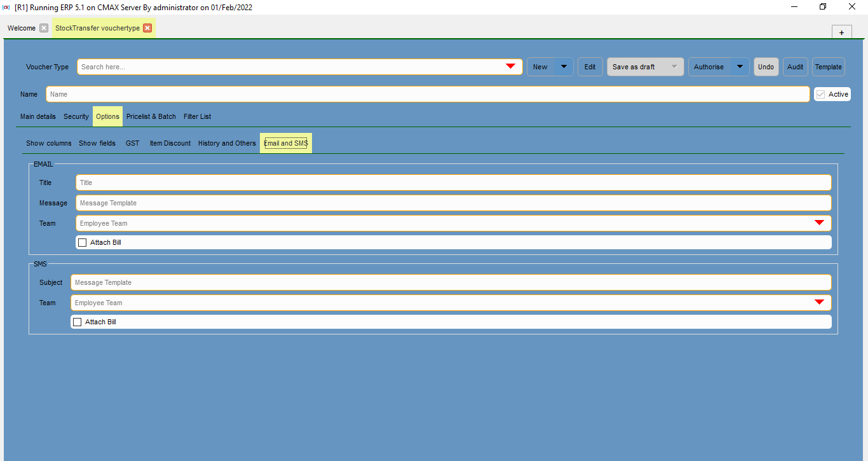Click the Template button
Image resolution: width=868 pixels, height=461 pixels.
[x=828, y=66]
